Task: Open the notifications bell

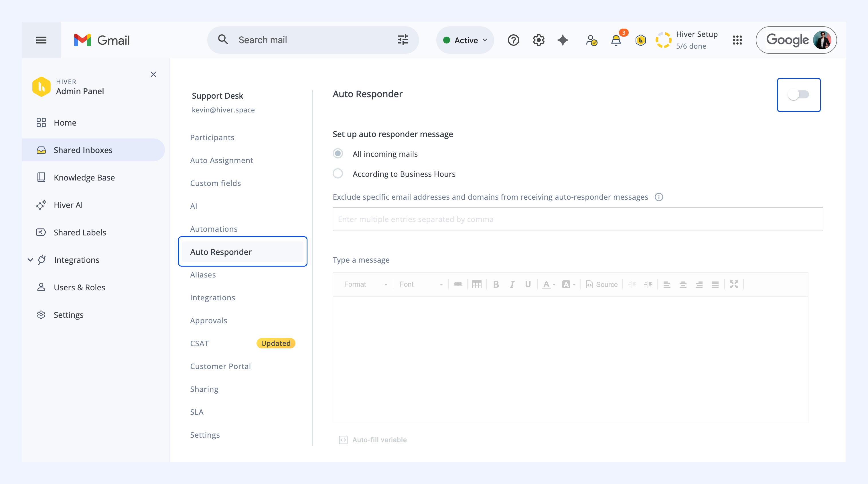Action: click(x=616, y=40)
